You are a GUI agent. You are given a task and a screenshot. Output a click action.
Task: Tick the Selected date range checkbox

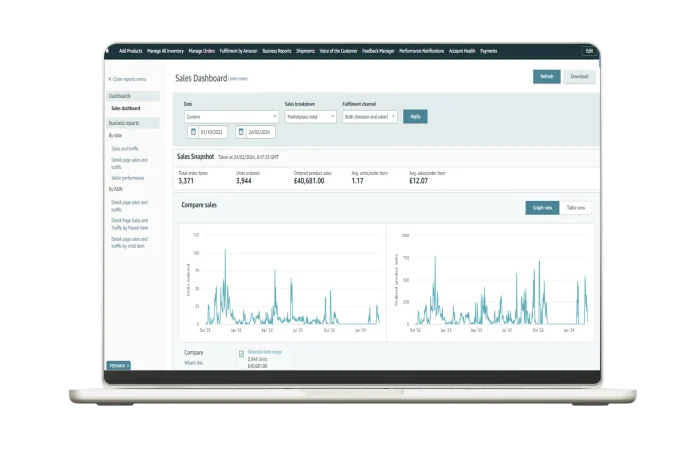241,353
